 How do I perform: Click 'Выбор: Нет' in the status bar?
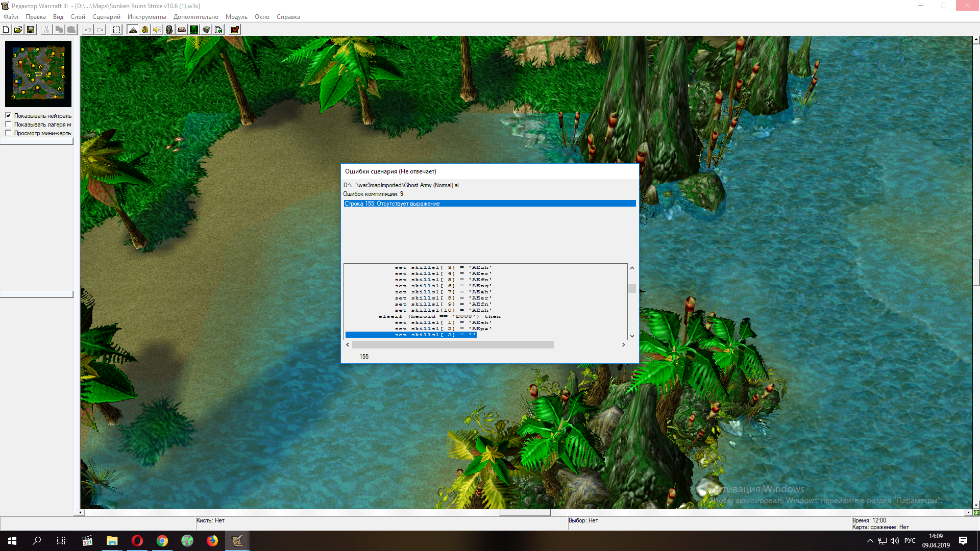click(583, 520)
